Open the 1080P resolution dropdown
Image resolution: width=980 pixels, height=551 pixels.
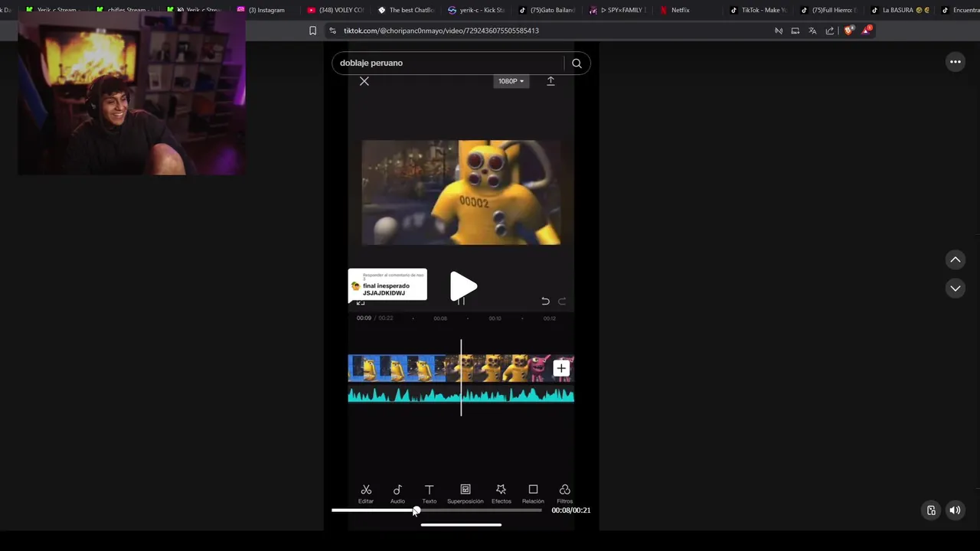[511, 81]
